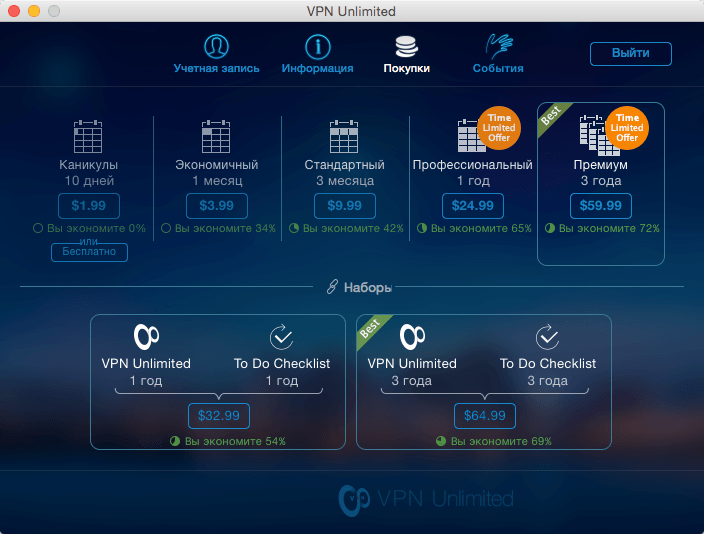Click Time Limited Offer badge on Премиум
Viewport: 704px width, 534px height.
point(627,128)
